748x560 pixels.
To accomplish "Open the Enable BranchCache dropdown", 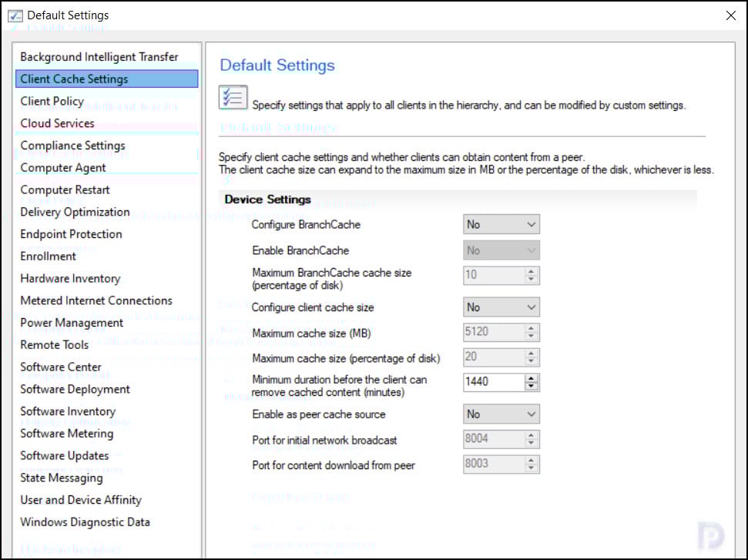I will pos(501,250).
